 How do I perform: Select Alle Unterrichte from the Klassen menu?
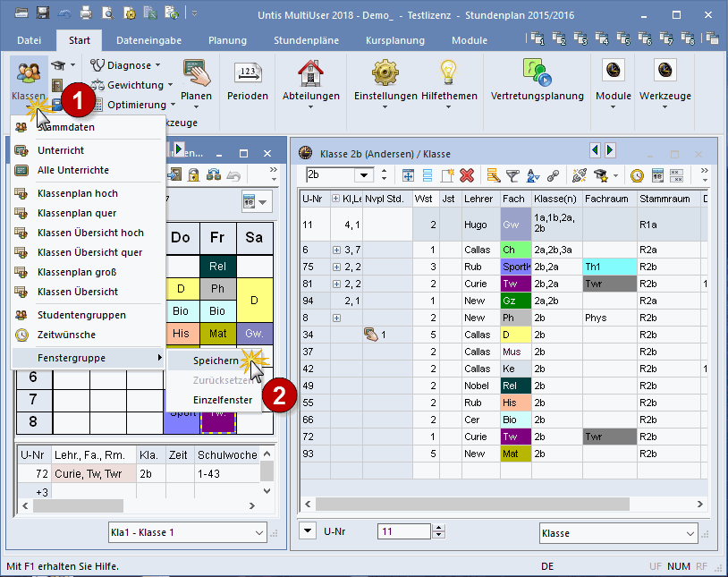(x=88, y=170)
